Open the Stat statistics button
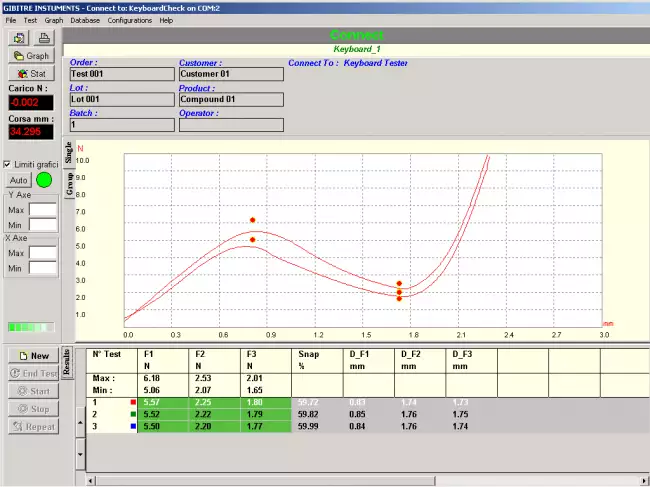 32,73
